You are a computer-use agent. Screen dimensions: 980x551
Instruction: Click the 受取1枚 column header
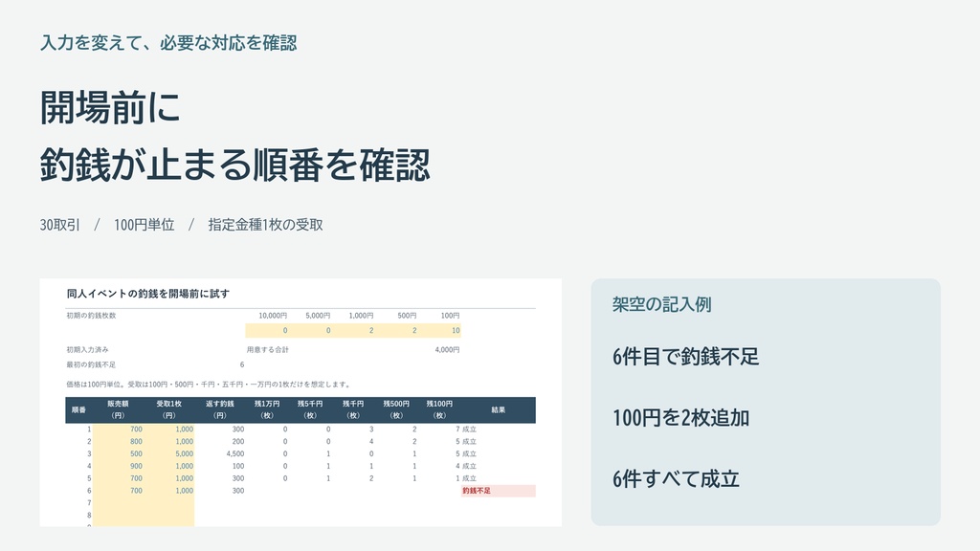(169, 409)
